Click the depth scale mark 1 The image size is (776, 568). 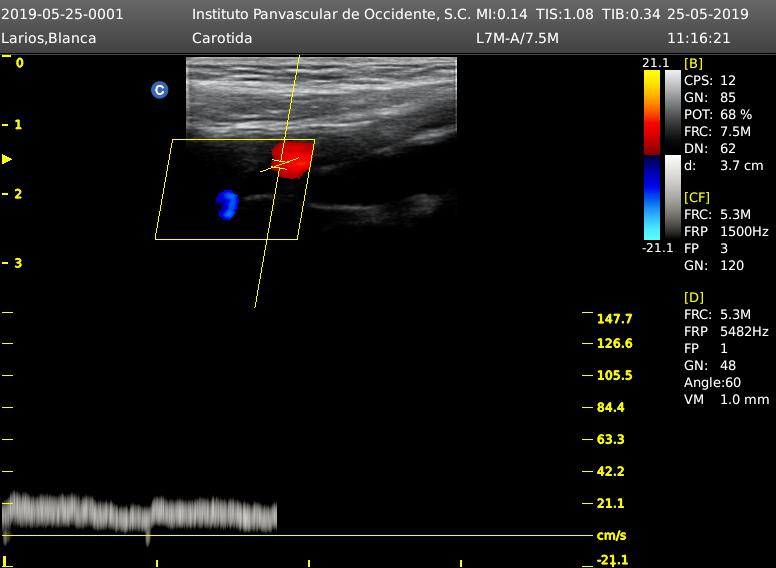(18, 125)
